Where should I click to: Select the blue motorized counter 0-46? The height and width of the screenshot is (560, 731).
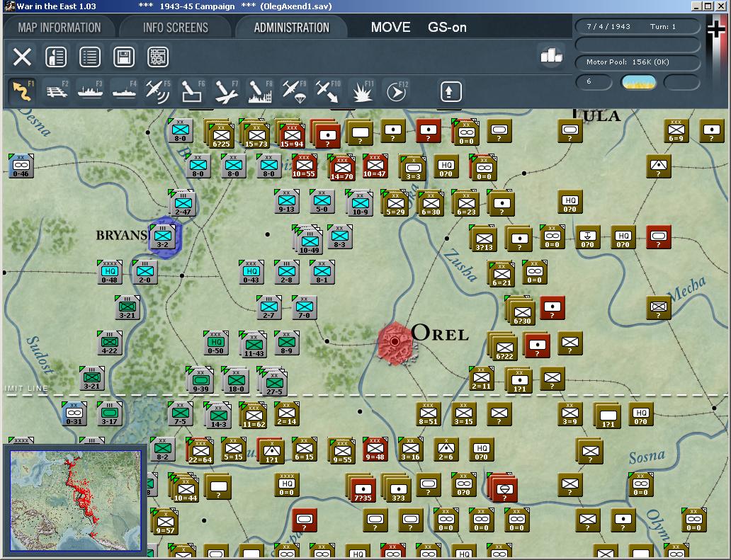[21, 166]
